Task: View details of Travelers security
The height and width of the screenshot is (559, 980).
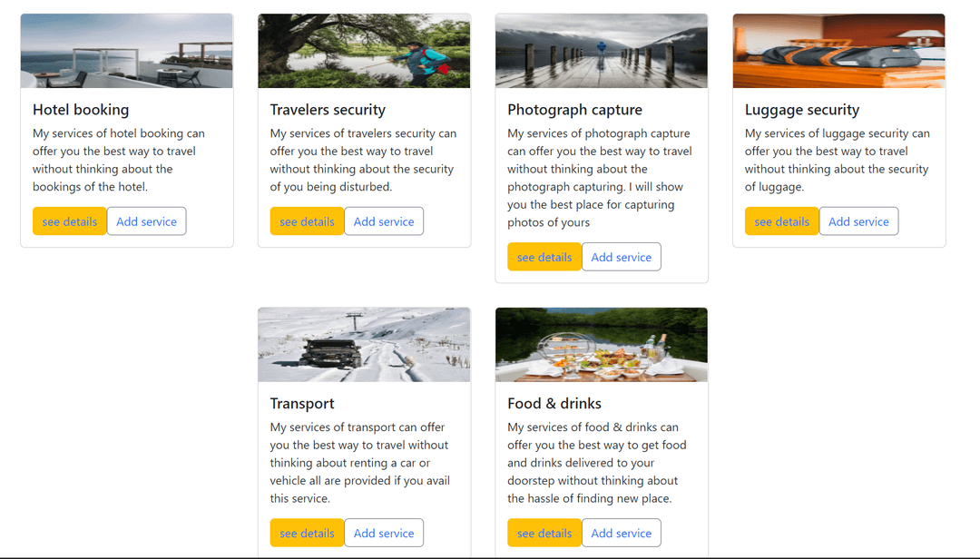Action: tap(307, 221)
